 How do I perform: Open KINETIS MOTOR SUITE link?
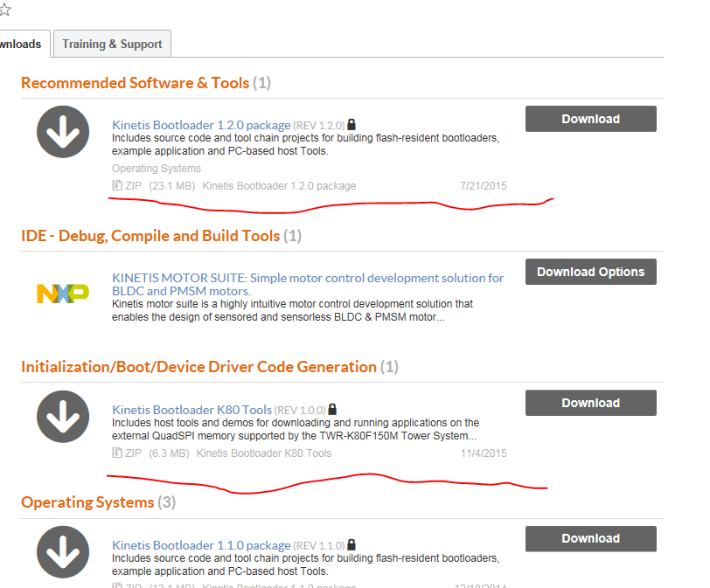point(308,284)
